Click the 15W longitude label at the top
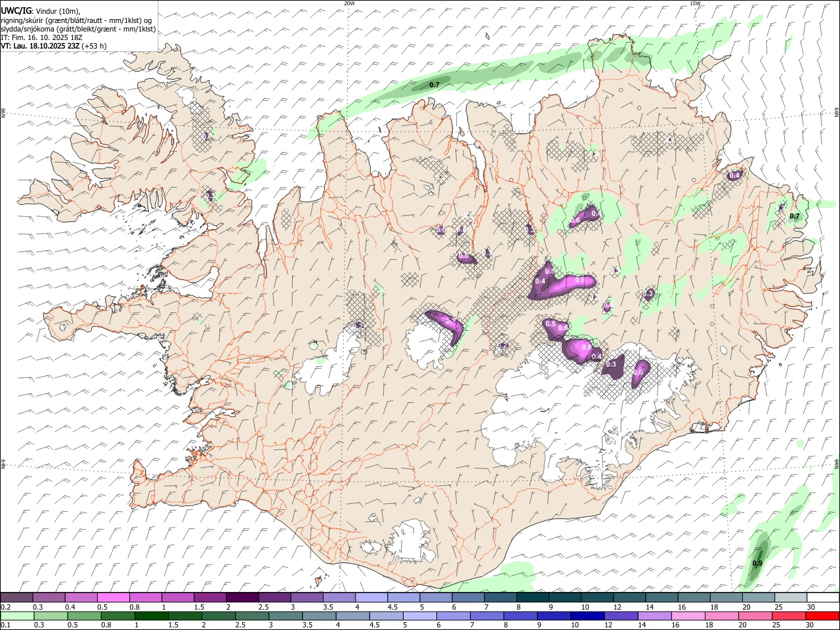This screenshot has height=630, width=840. tap(695, 3)
